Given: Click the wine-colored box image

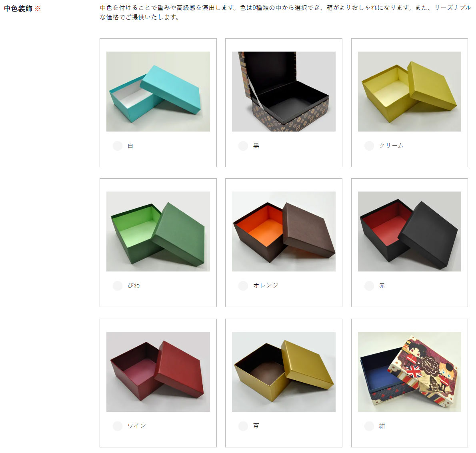Looking at the screenshot, I should (x=158, y=372).
